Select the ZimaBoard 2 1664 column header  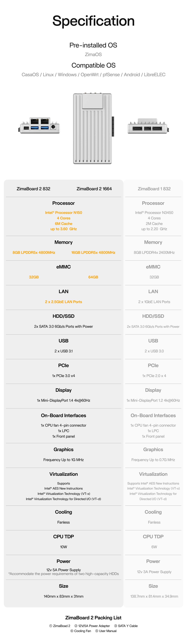(x=94, y=189)
